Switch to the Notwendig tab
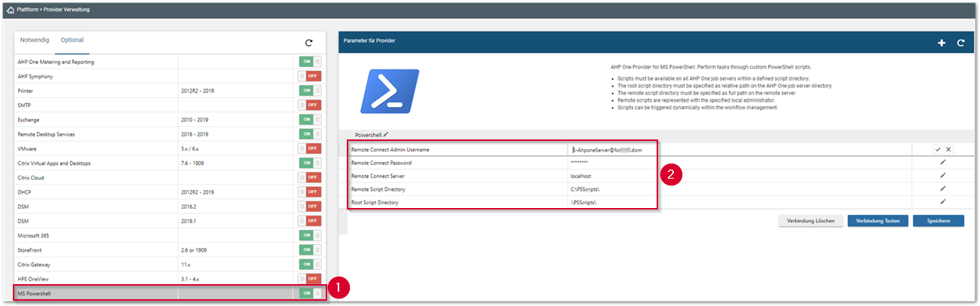This screenshot has height=306, width=980. pyautogui.click(x=34, y=40)
